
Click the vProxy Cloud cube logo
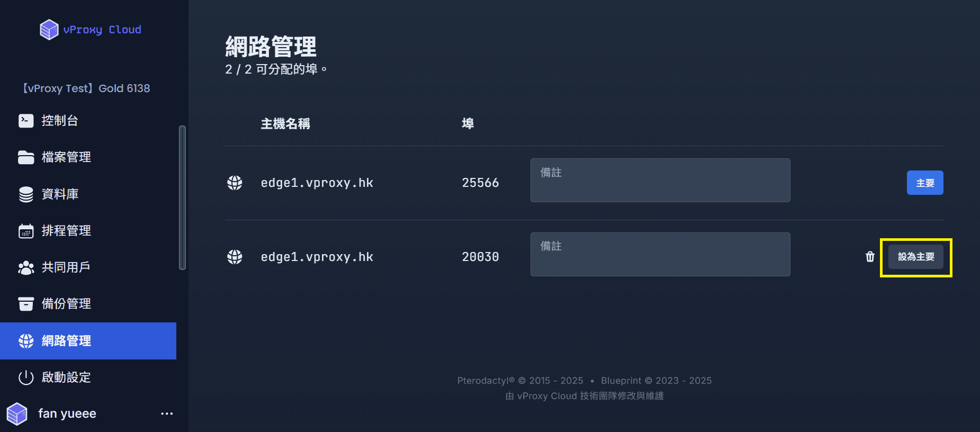[49, 30]
